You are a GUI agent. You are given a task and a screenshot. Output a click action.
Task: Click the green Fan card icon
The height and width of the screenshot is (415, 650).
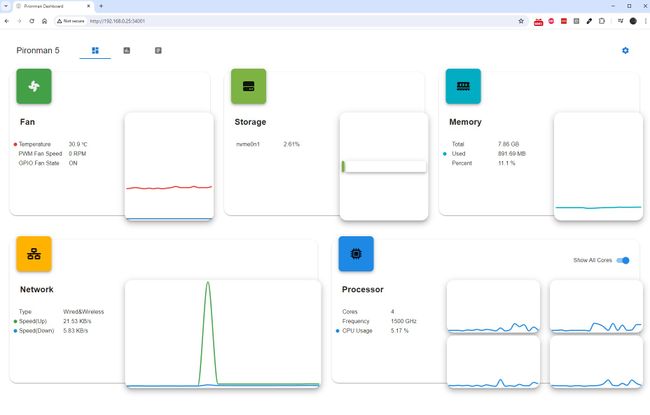coord(34,86)
